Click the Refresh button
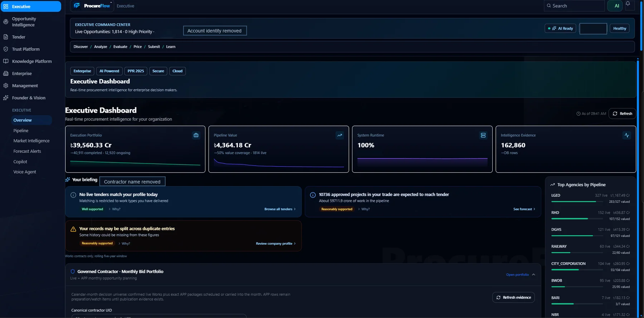This screenshot has width=644, height=318. pyautogui.click(x=622, y=113)
